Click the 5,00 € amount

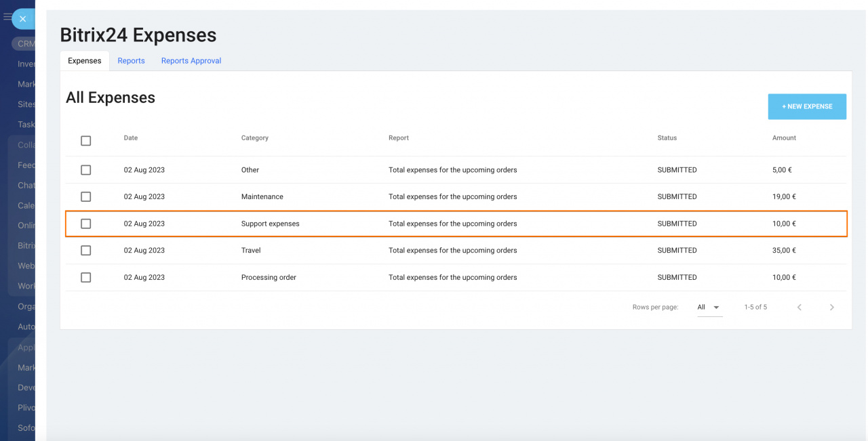[x=782, y=170]
